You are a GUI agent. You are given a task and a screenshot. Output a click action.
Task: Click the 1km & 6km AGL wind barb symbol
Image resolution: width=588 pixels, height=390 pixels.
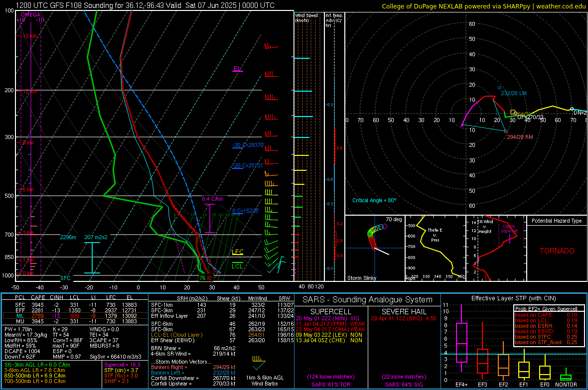(x=259, y=362)
